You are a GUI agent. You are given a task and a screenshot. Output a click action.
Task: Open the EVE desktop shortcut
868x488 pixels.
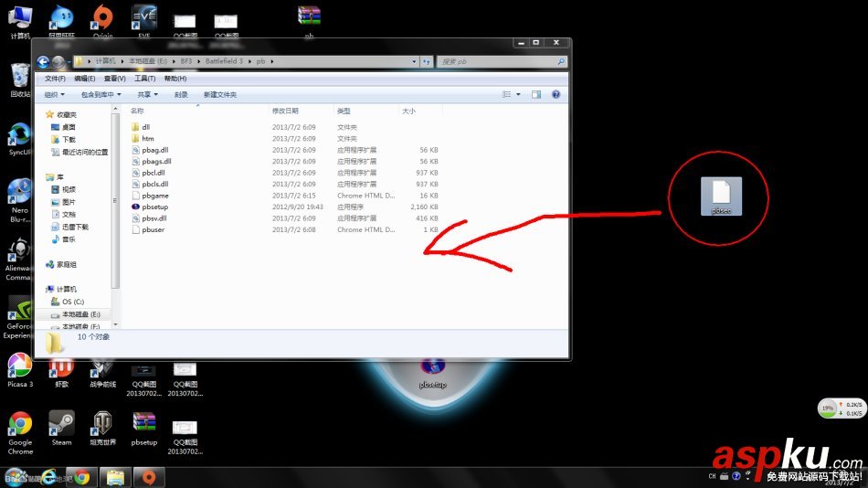[x=144, y=22]
